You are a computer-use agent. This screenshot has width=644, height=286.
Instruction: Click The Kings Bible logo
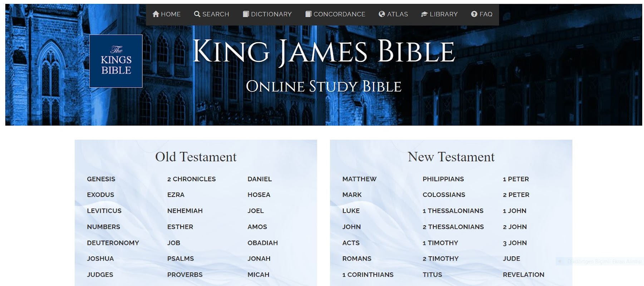[116, 61]
